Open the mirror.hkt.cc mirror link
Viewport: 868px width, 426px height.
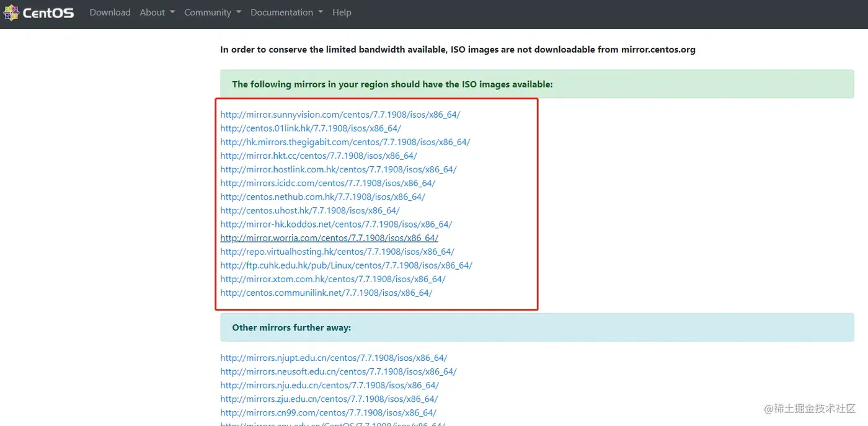319,156
